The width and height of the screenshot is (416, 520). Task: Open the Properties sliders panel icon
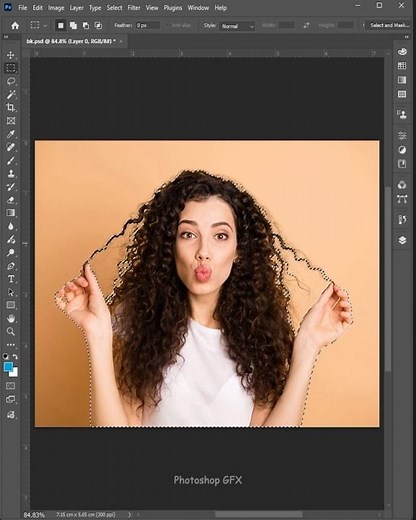(x=402, y=135)
